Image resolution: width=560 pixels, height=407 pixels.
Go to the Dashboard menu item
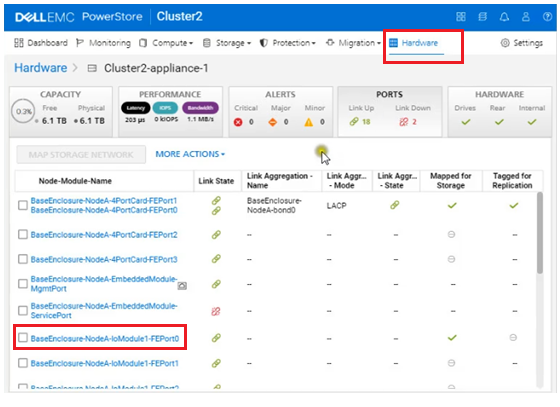pos(41,43)
